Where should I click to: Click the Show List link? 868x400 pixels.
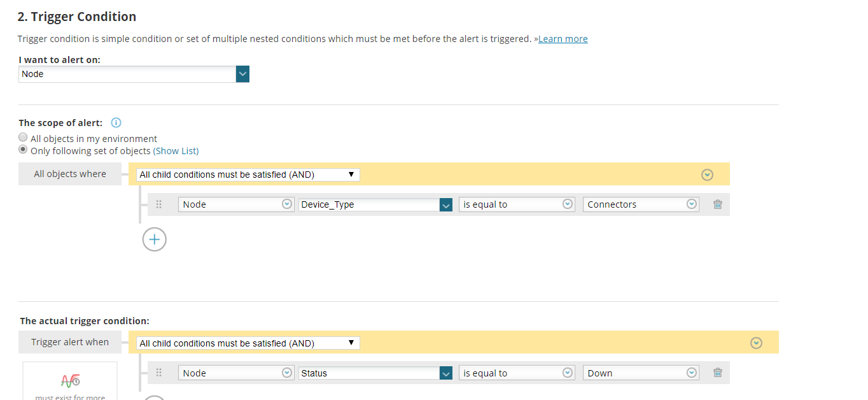click(x=176, y=151)
